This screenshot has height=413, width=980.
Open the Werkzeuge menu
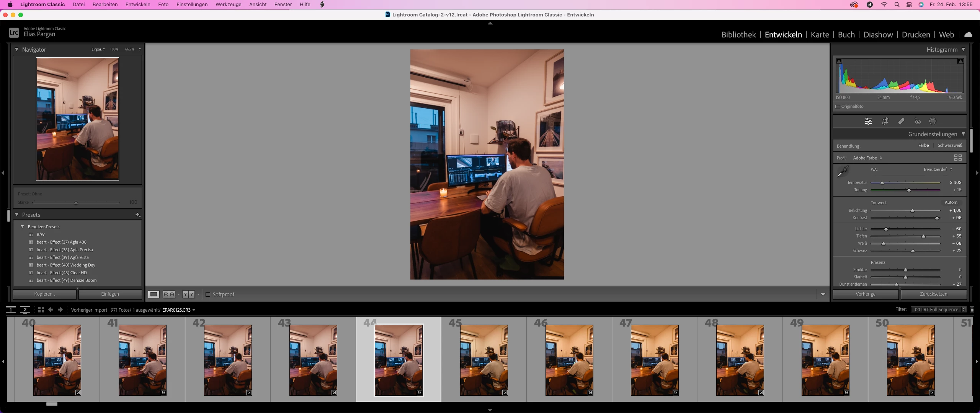coord(228,5)
